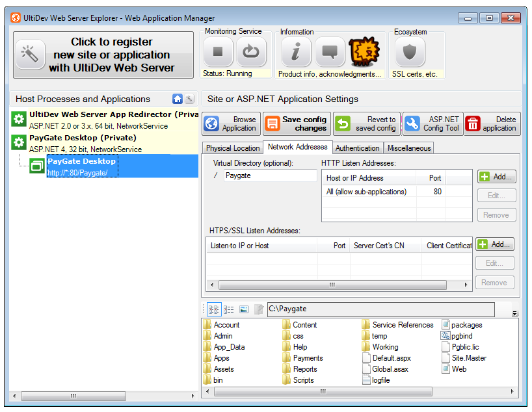Switch file browser to icon view
The width and height of the screenshot is (532, 412).
coord(214,309)
